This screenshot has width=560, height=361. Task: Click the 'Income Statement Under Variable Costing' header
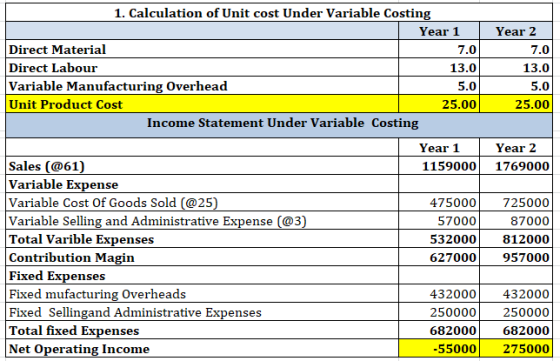pos(279,125)
